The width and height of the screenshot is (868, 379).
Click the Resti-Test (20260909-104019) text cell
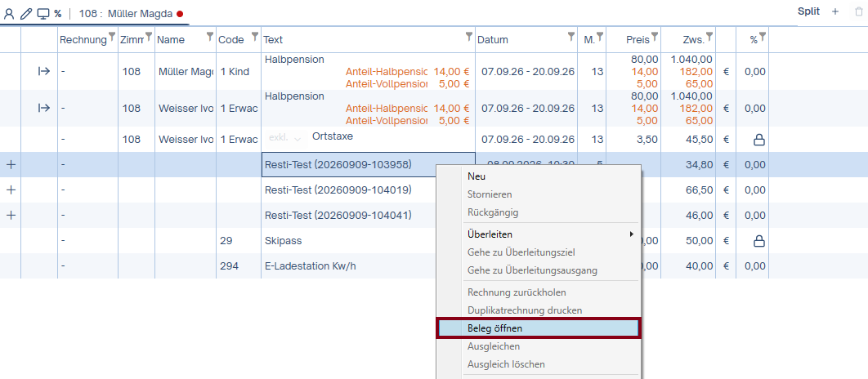(338, 190)
